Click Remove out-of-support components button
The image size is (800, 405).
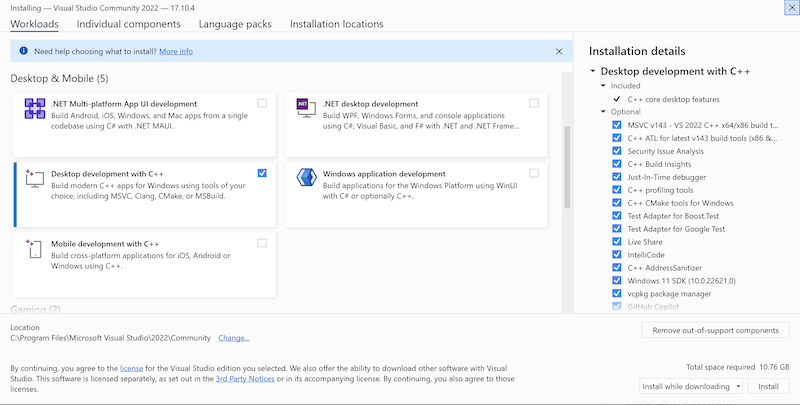(x=715, y=330)
